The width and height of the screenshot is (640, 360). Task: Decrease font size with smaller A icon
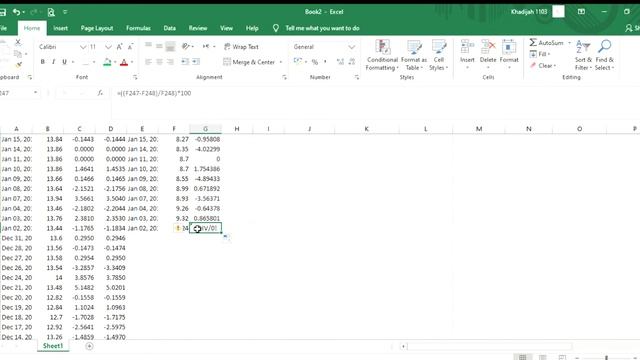(130, 47)
